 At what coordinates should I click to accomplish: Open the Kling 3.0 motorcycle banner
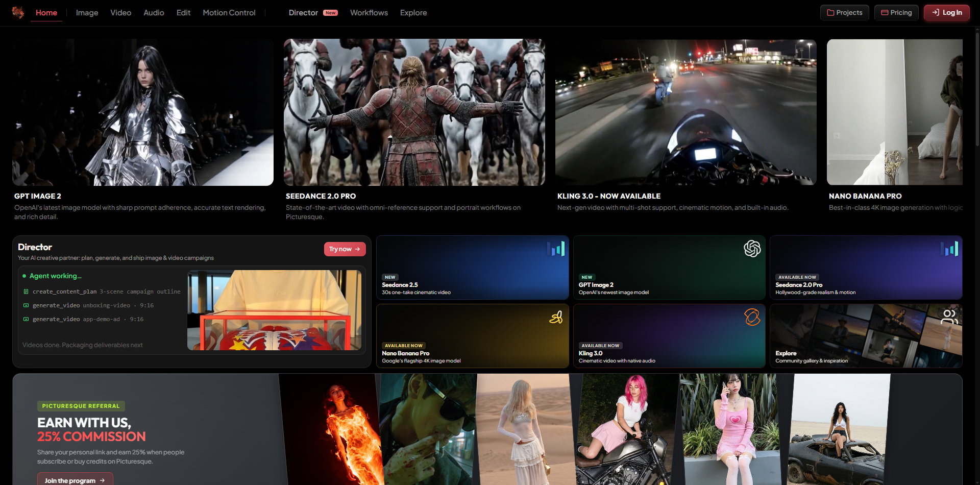pos(686,112)
